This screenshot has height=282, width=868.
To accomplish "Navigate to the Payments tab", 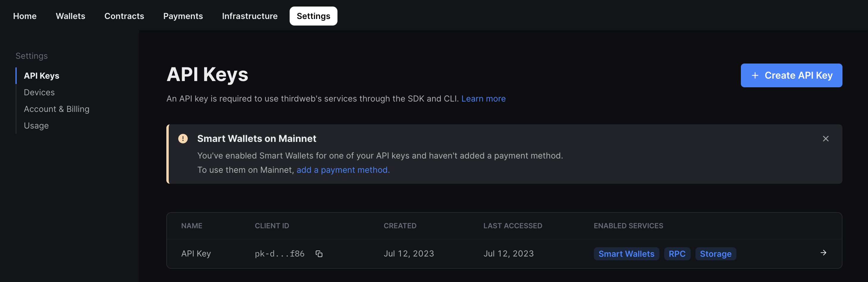I will coord(183,16).
